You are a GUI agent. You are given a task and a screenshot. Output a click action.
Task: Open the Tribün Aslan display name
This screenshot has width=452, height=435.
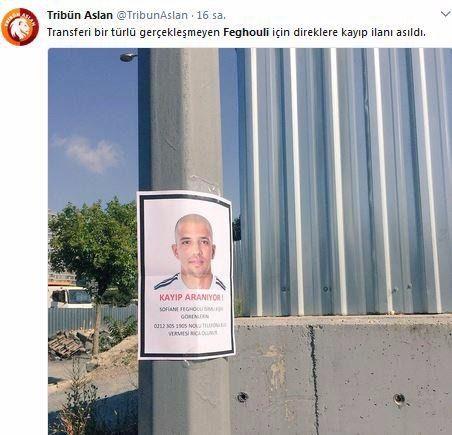(x=80, y=15)
